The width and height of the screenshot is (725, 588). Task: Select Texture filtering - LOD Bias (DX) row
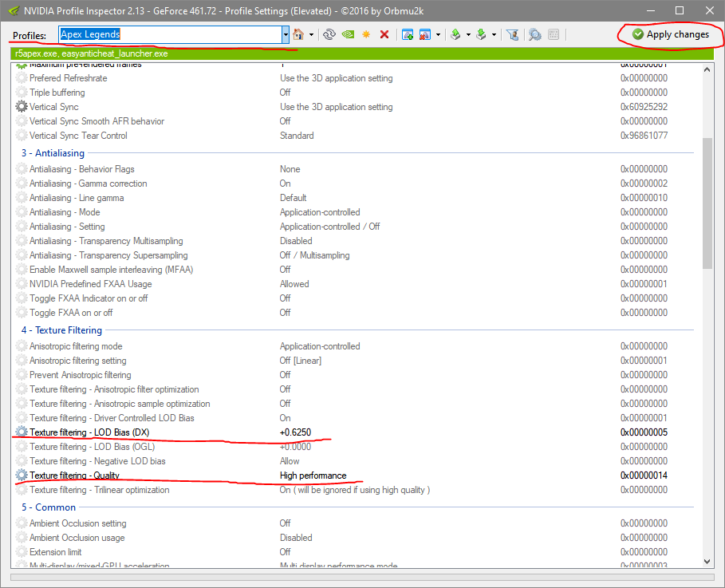(356, 432)
